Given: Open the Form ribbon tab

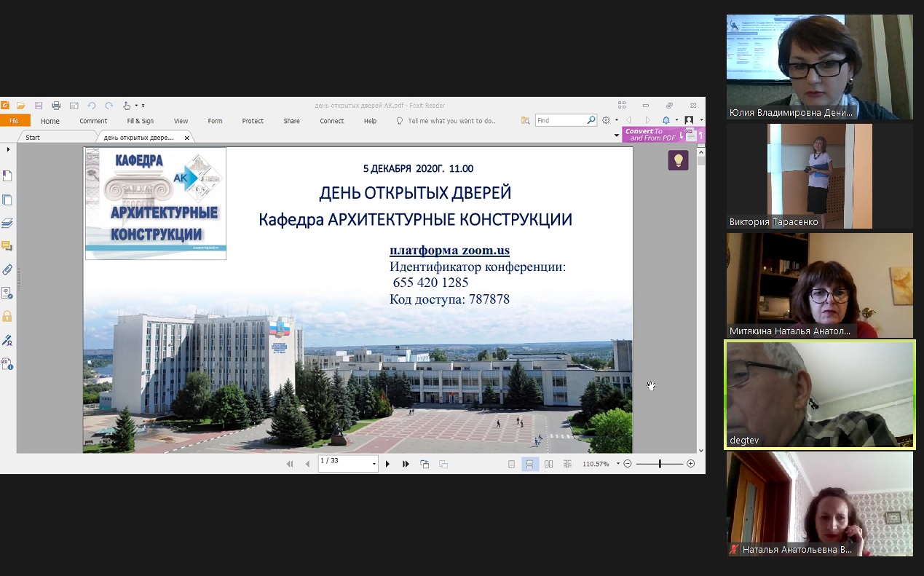Looking at the screenshot, I should (x=215, y=121).
